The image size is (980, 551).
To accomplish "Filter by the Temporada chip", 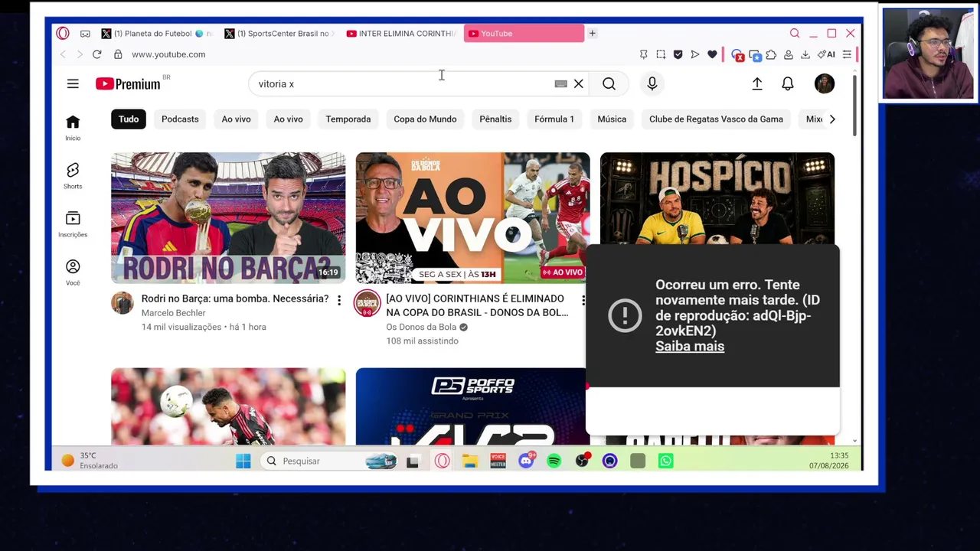I will [348, 119].
